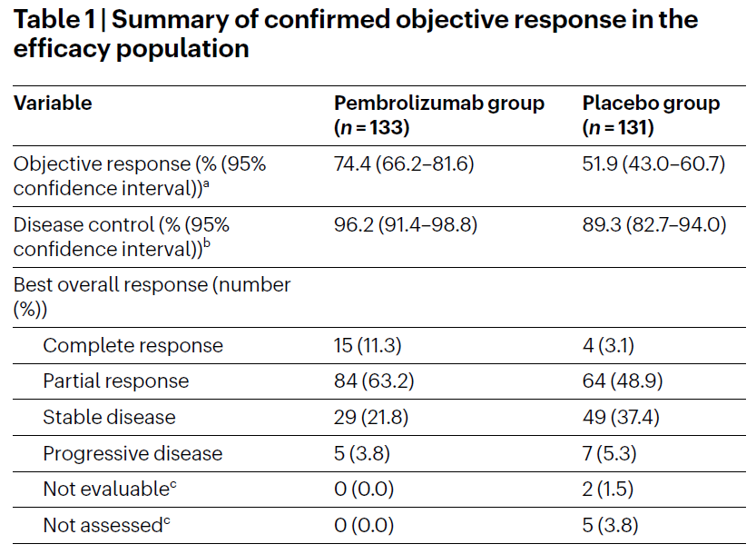Click the Table 1 title text
The width and height of the screenshot is (756, 554).
[x=356, y=33]
